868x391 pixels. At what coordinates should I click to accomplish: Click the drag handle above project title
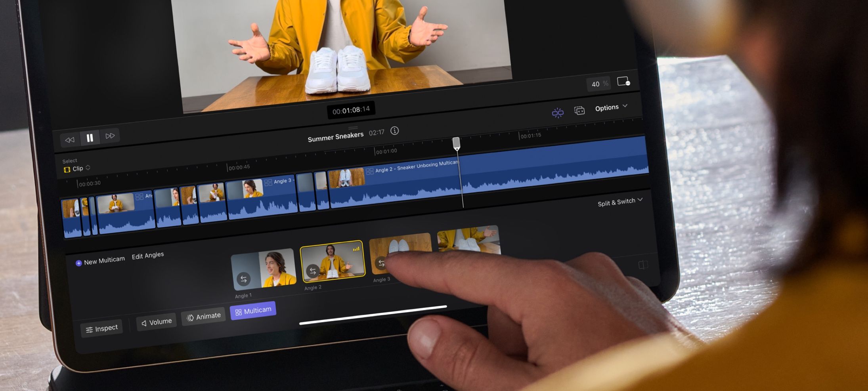point(353,128)
